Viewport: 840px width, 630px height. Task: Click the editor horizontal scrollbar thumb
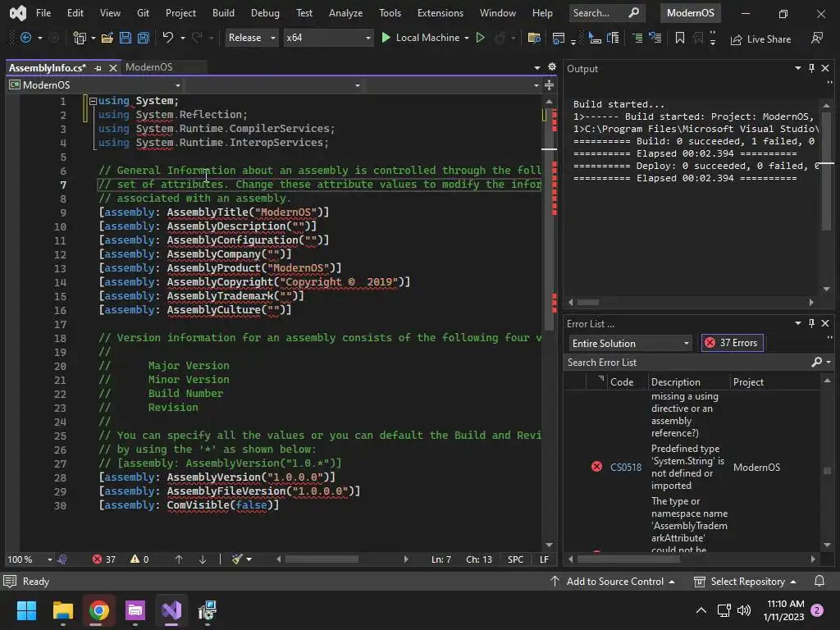[322, 559]
